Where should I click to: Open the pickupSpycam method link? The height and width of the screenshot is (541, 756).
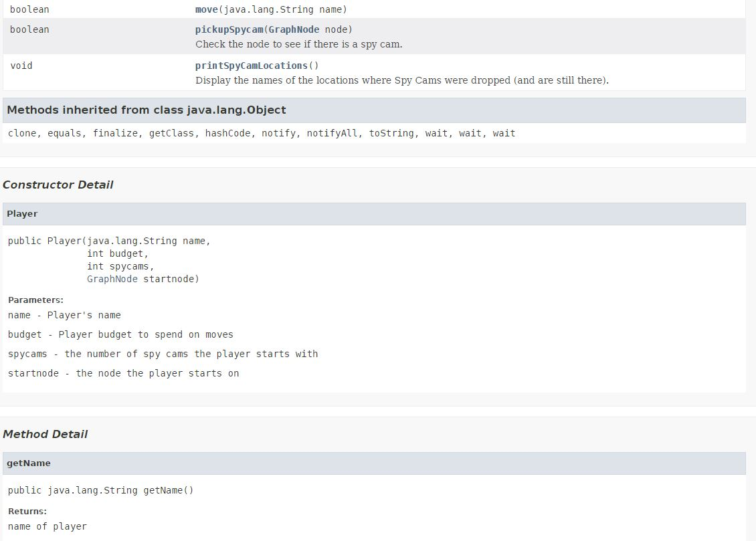coord(229,29)
